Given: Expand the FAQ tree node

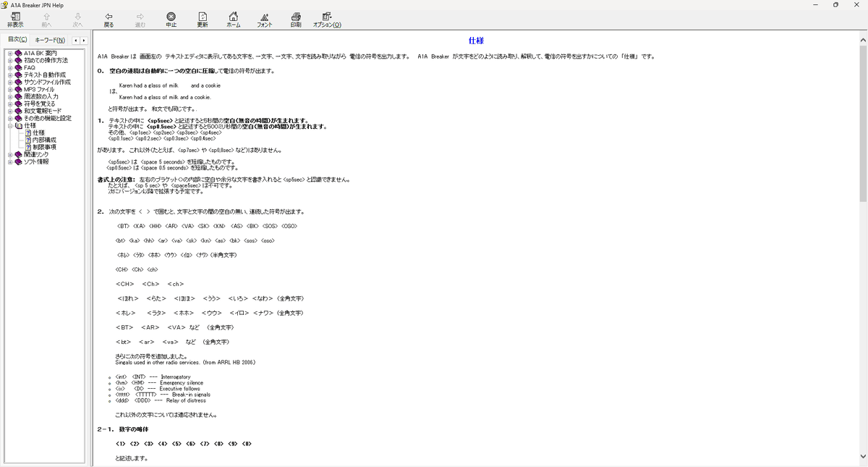Looking at the screenshot, I should (x=10, y=67).
